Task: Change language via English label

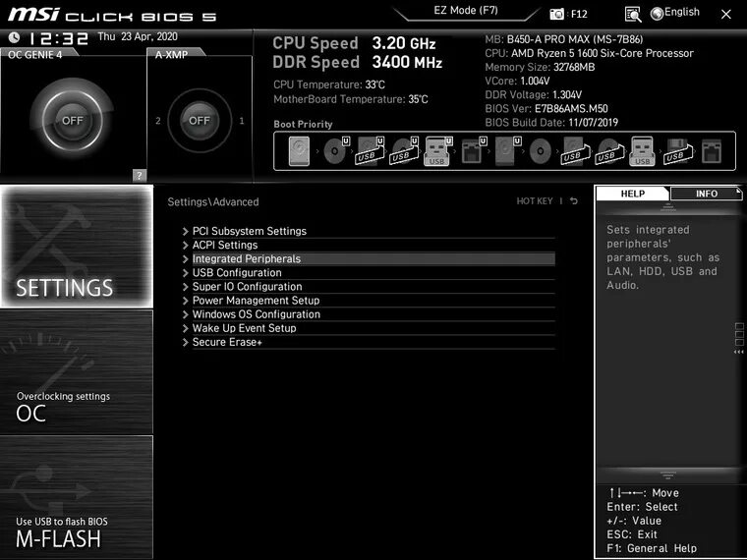Action: click(x=682, y=12)
